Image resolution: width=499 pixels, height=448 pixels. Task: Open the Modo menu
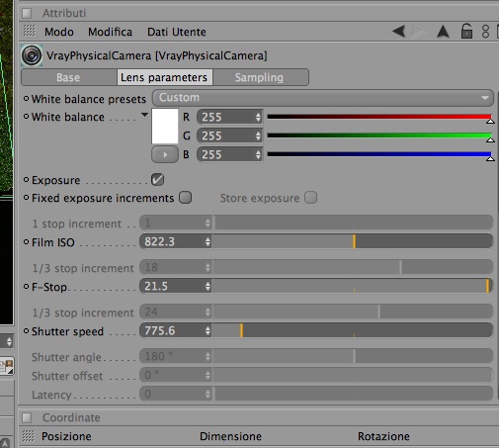pos(59,32)
